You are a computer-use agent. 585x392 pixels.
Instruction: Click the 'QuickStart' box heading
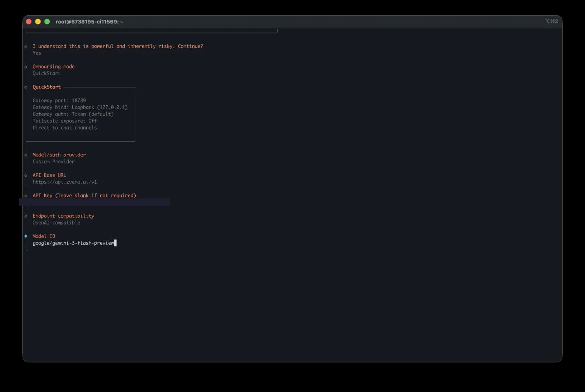46,87
